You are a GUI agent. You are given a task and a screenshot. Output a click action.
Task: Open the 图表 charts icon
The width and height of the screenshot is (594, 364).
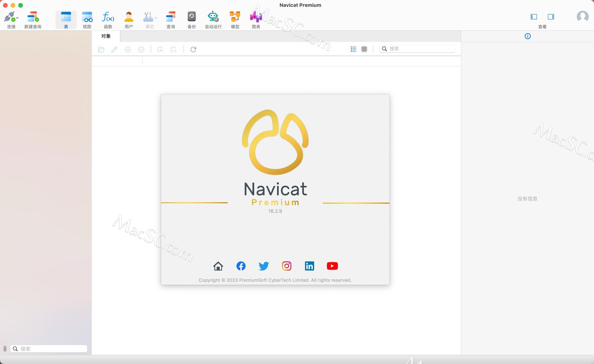[x=256, y=17]
